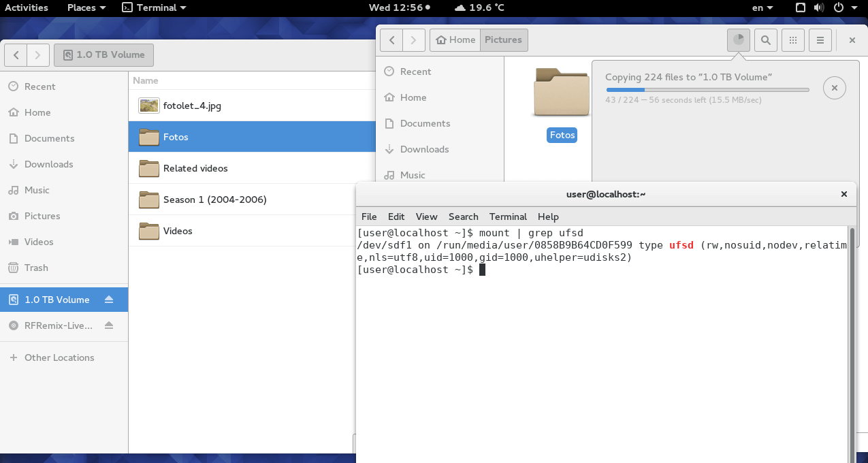Eject the 1.0 TB Volume drive
The height and width of the screenshot is (463, 868).
109,300
